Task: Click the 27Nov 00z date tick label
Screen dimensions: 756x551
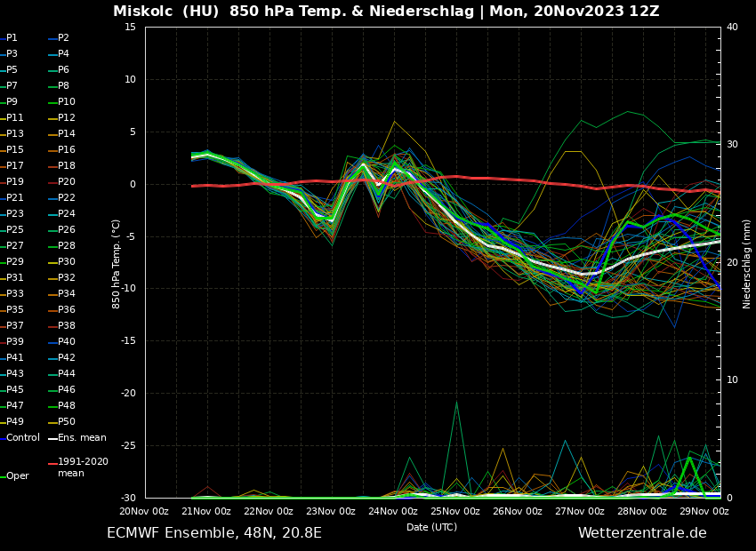Action: (x=580, y=511)
